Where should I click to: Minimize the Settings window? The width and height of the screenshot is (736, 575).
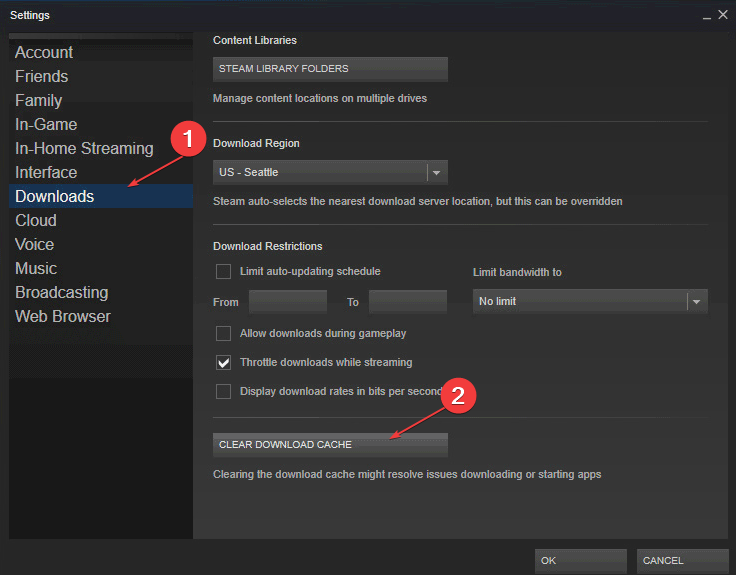pyautogui.click(x=706, y=16)
